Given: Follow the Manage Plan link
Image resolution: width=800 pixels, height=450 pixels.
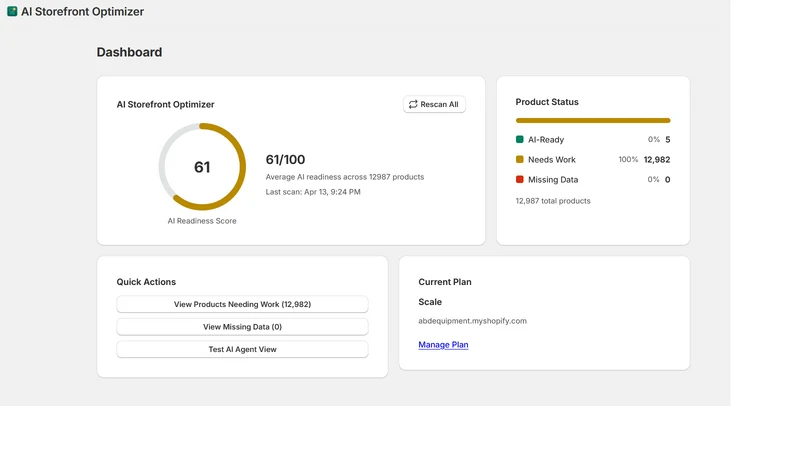Looking at the screenshot, I should (443, 344).
